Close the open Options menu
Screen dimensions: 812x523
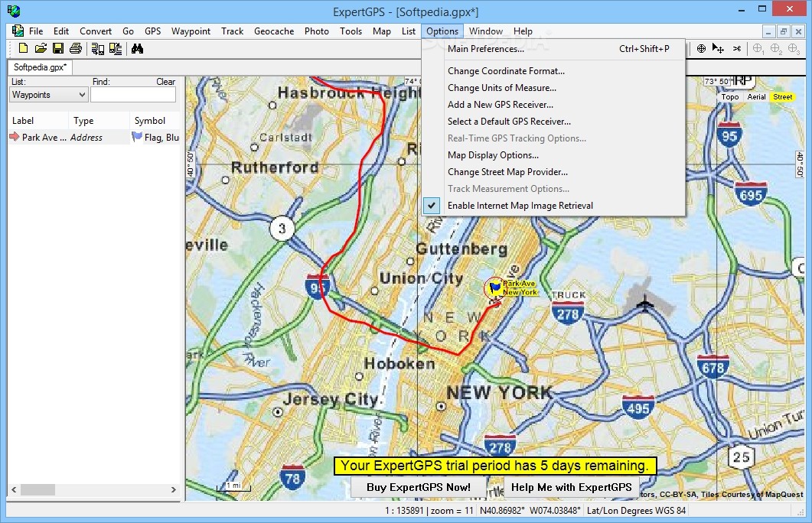click(442, 31)
